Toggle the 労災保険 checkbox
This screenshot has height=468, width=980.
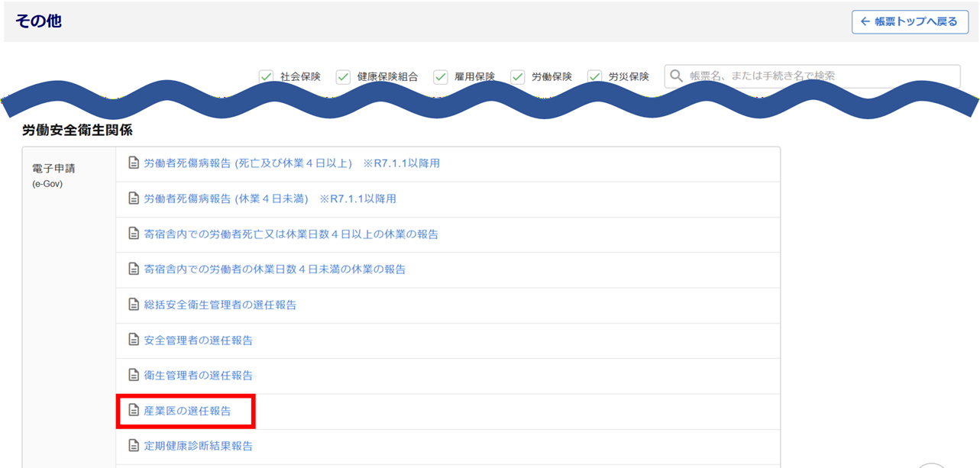click(x=594, y=76)
